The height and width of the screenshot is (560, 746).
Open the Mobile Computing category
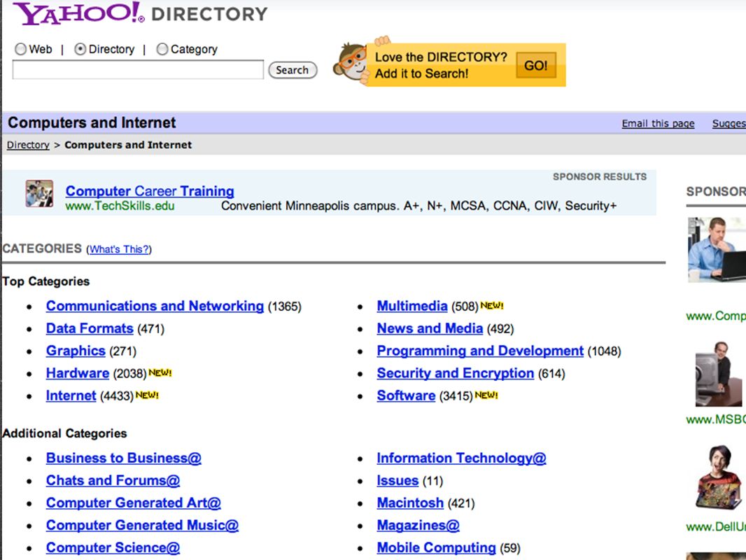pyautogui.click(x=436, y=547)
